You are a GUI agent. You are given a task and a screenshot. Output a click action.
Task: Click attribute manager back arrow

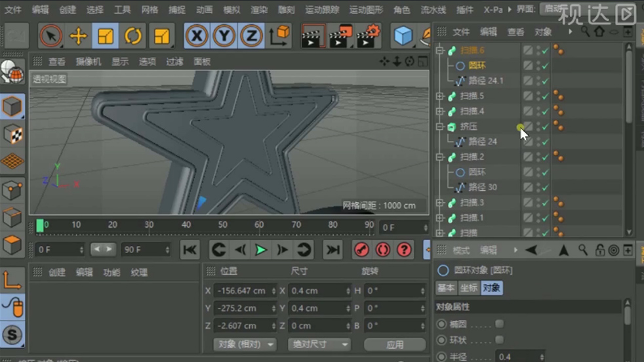[531, 250]
